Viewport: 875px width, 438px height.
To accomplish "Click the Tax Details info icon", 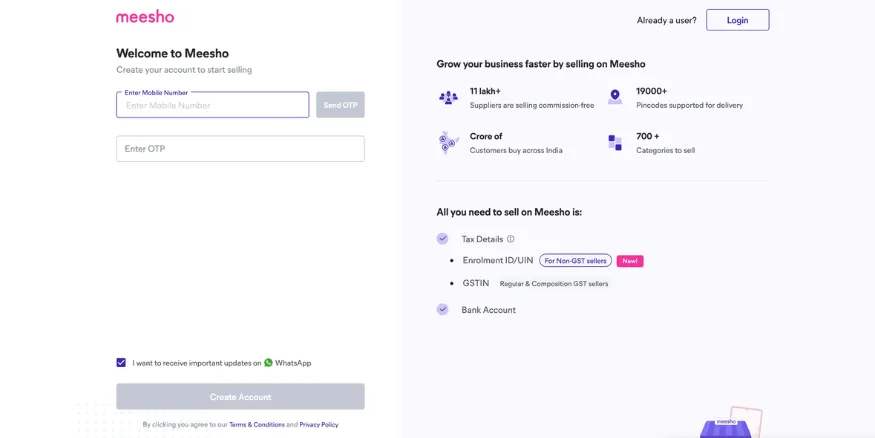I will (x=511, y=239).
